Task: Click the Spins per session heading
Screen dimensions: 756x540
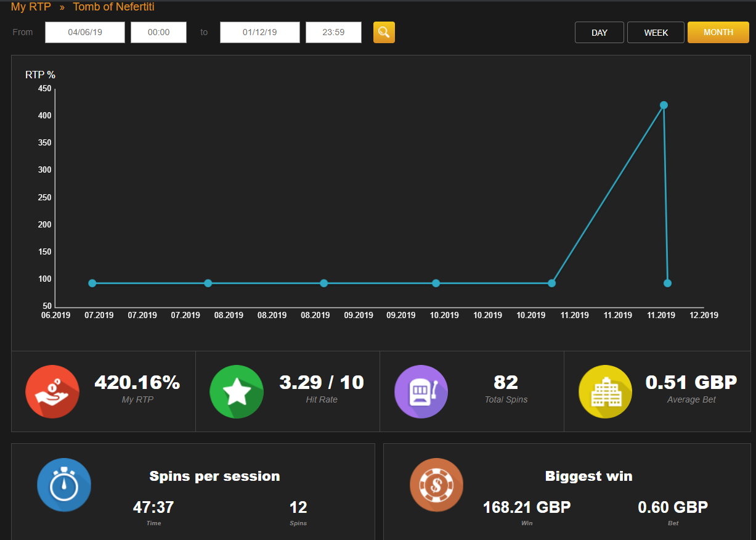Action: [214, 476]
